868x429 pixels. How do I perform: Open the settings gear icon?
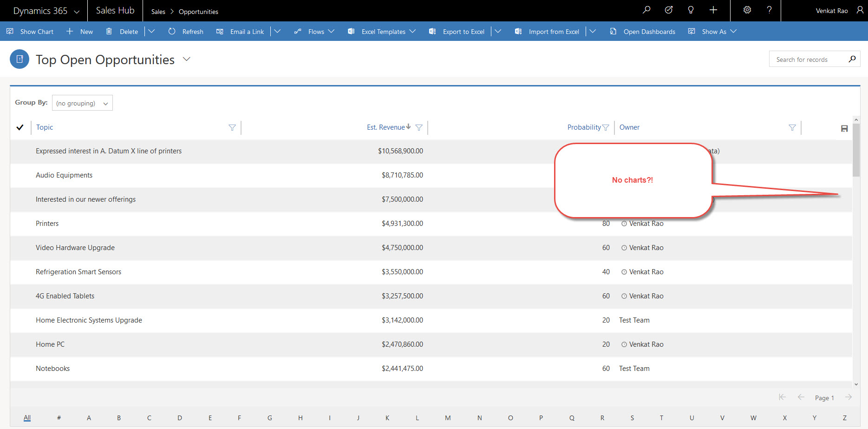coord(747,10)
